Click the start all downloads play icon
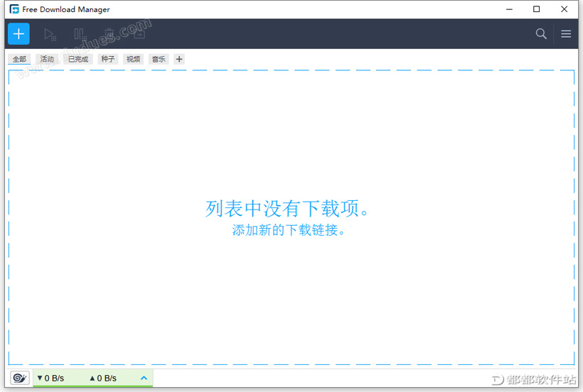Image resolution: width=583 pixels, height=392 pixels. (x=50, y=34)
